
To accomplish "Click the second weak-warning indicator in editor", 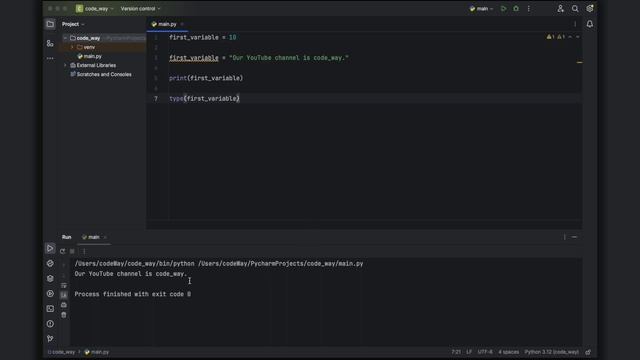I will (x=561, y=37).
